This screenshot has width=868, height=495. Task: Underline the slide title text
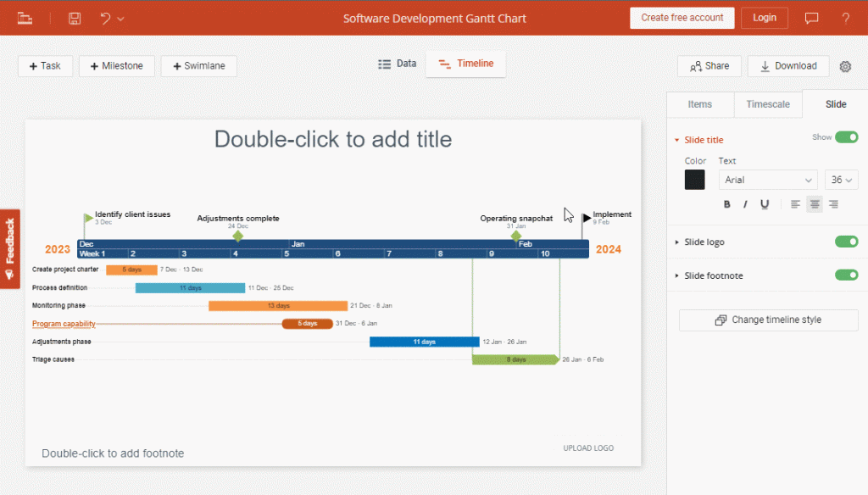coord(764,204)
